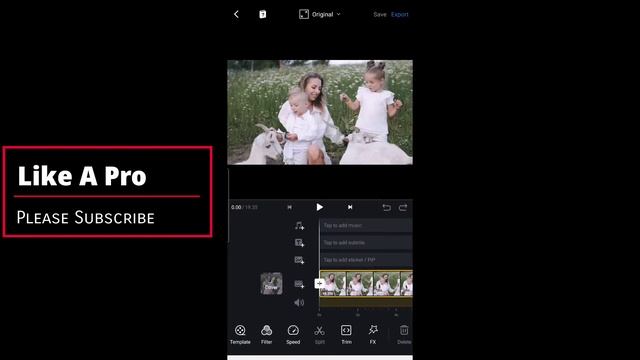Open the Original aspect ratio dropdown

point(320,14)
